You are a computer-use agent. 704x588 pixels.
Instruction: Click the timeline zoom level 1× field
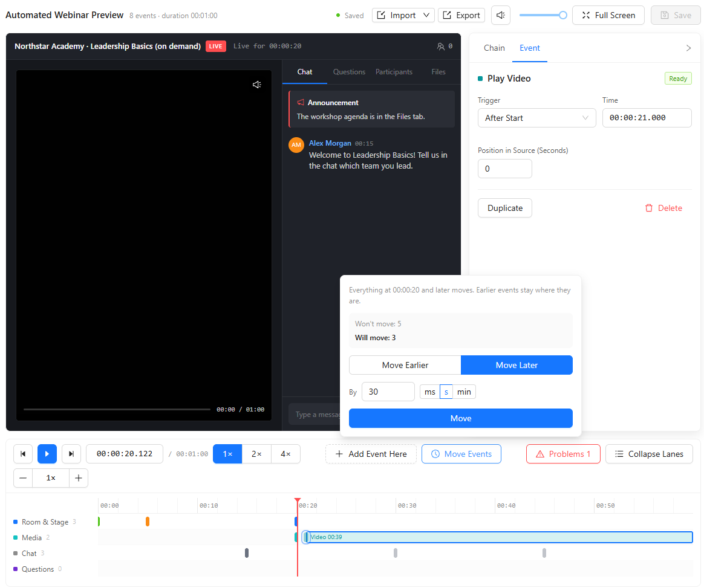(51, 478)
